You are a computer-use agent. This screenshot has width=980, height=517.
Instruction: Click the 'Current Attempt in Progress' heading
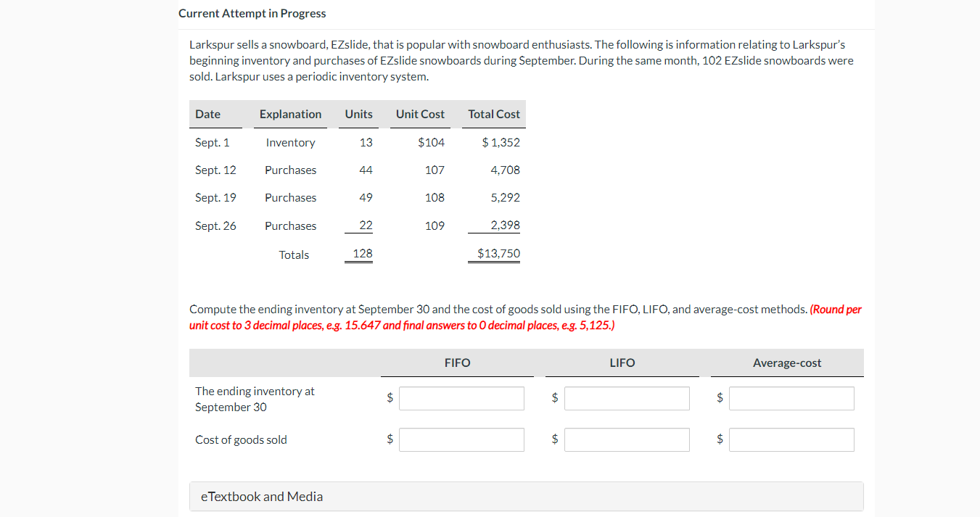click(252, 14)
